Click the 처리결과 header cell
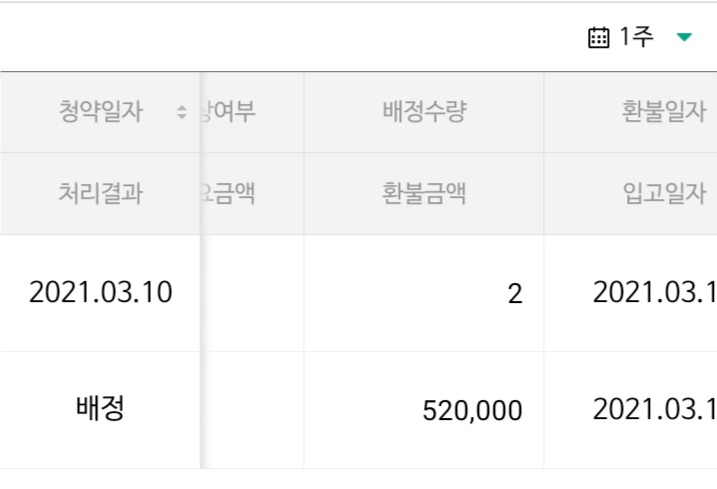 tap(100, 194)
